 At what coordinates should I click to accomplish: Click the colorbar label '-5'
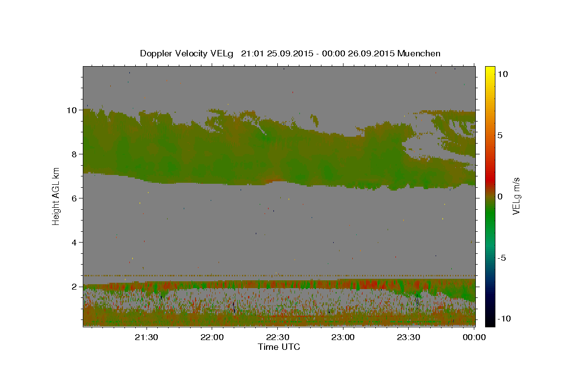(501, 258)
